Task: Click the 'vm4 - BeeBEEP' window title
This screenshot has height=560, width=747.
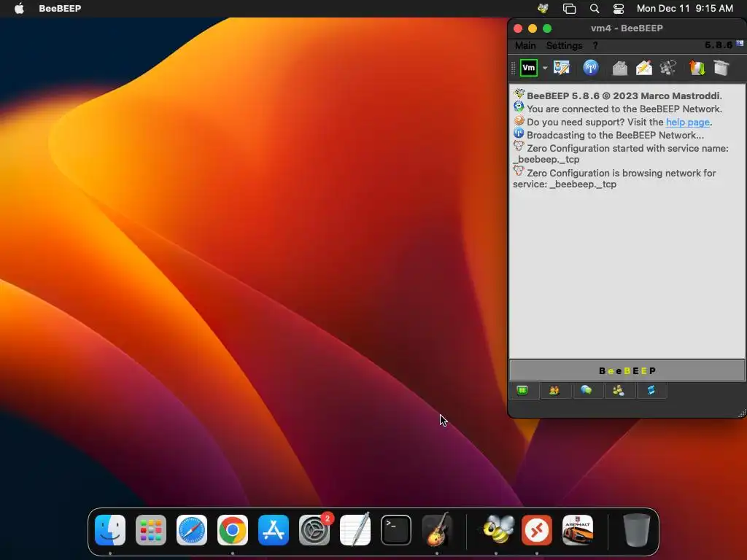Action: (627, 28)
